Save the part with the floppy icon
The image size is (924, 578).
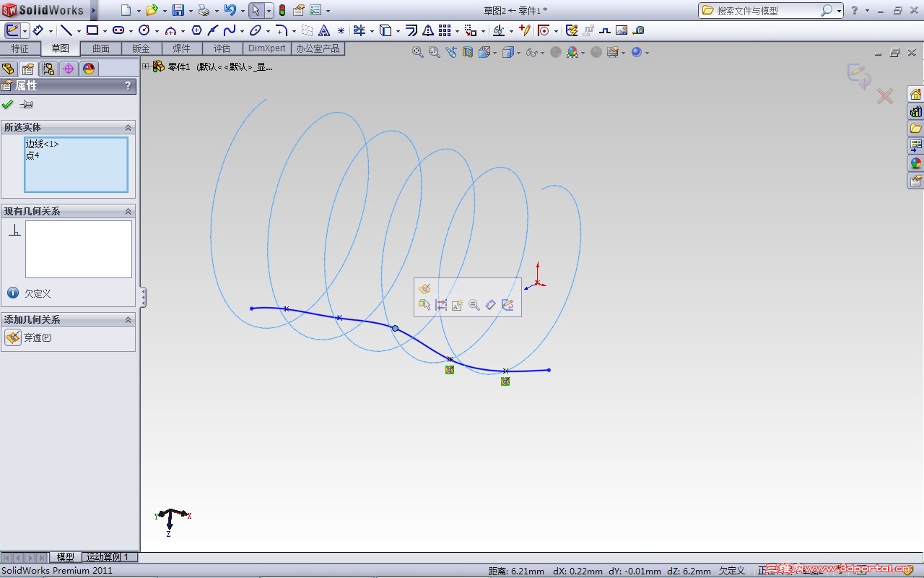tap(178, 10)
